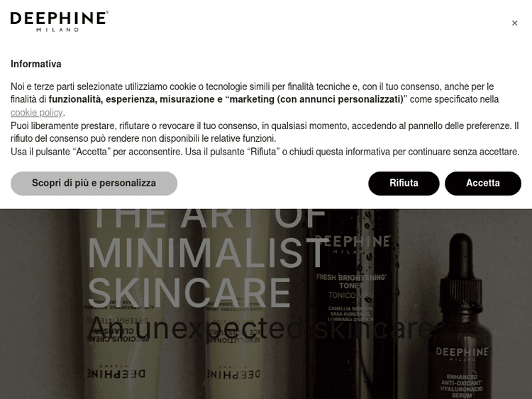Click the SKINCARE word in the hero headline
Screen dimensions: 532x399
[x=189, y=292]
